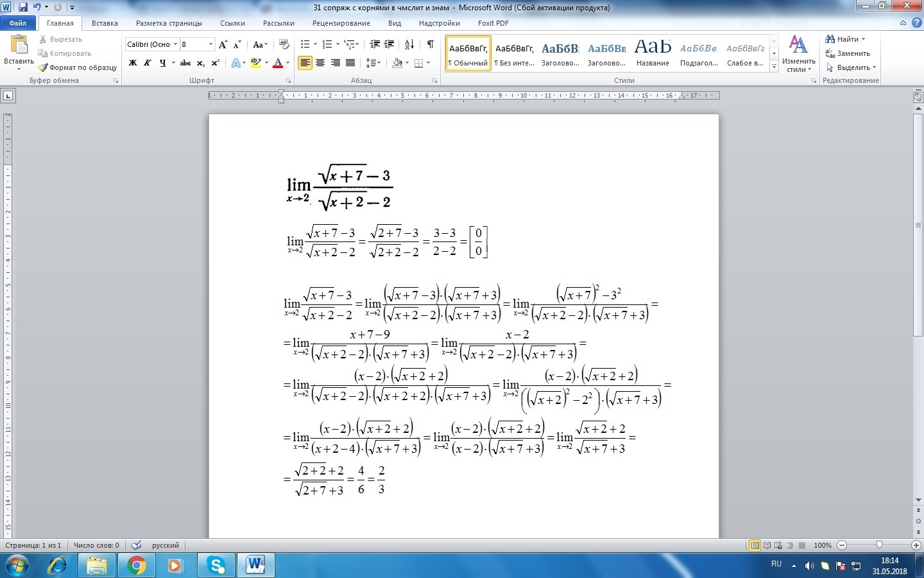Increase font size with the grow font icon
The image size is (924, 578).
tap(223, 44)
